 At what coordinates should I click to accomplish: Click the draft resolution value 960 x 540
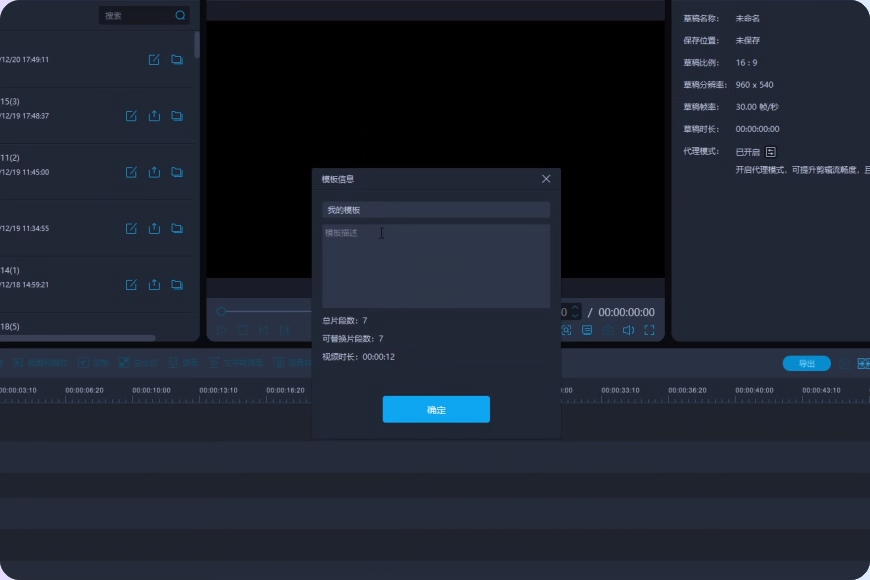pyautogui.click(x=754, y=85)
